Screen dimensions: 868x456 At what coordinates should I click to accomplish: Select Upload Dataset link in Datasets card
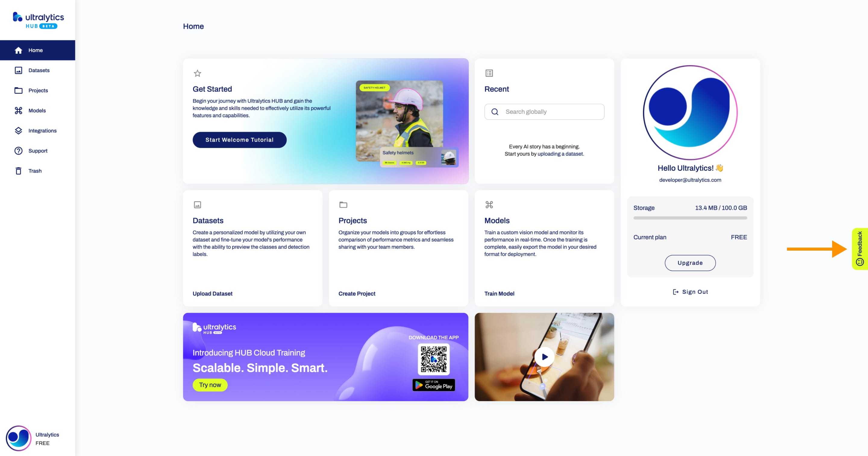pos(212,293)
